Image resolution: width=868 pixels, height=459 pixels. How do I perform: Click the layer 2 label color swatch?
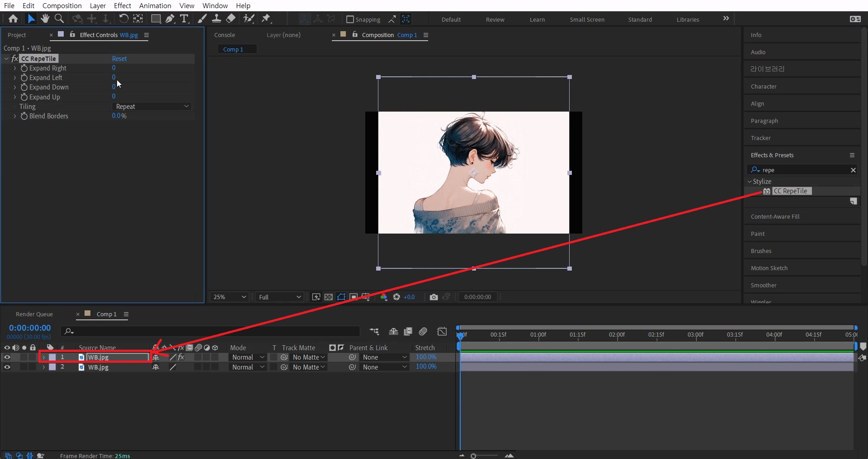52,367
